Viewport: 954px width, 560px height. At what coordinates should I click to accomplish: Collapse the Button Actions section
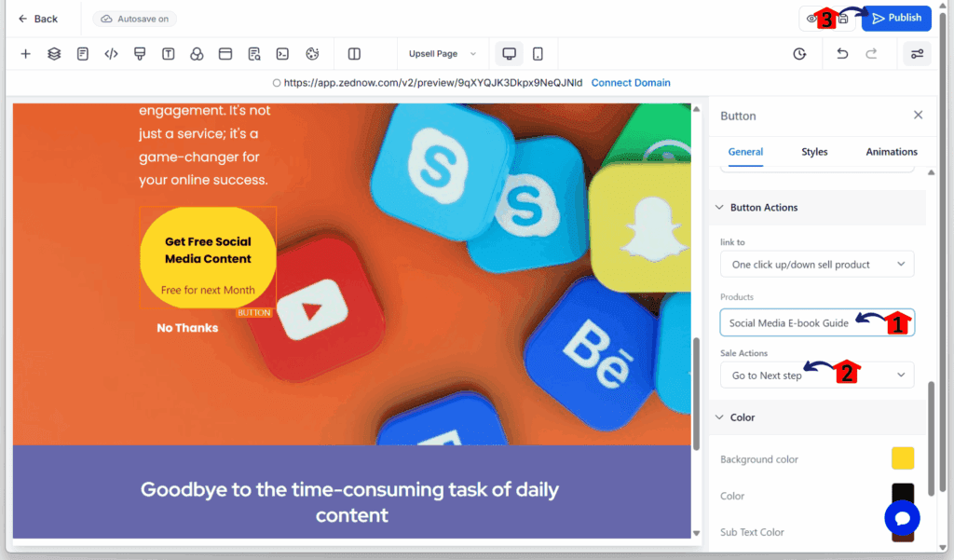click(817, 208)
